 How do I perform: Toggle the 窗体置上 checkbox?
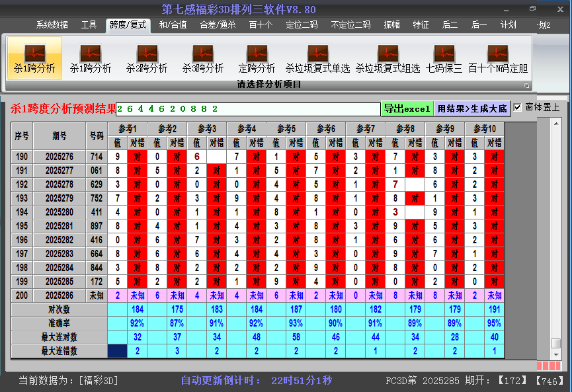[x=518, y=107]
